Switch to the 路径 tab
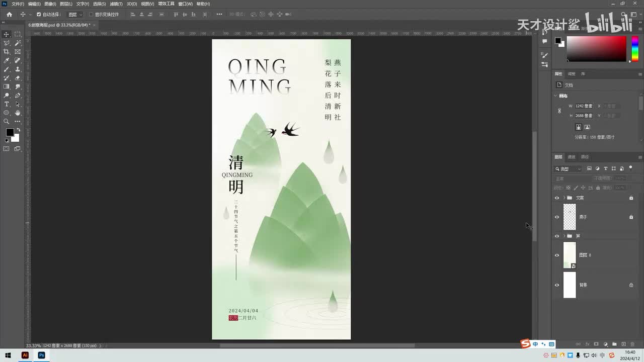The width and height of the screenshot is (644, 362). pyautogui.click(x=585, y=157)
